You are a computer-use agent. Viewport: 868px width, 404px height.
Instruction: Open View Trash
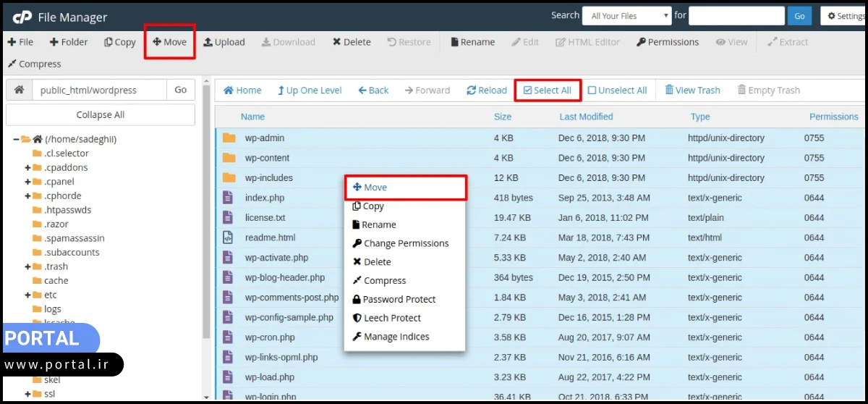tap(692, 91)
